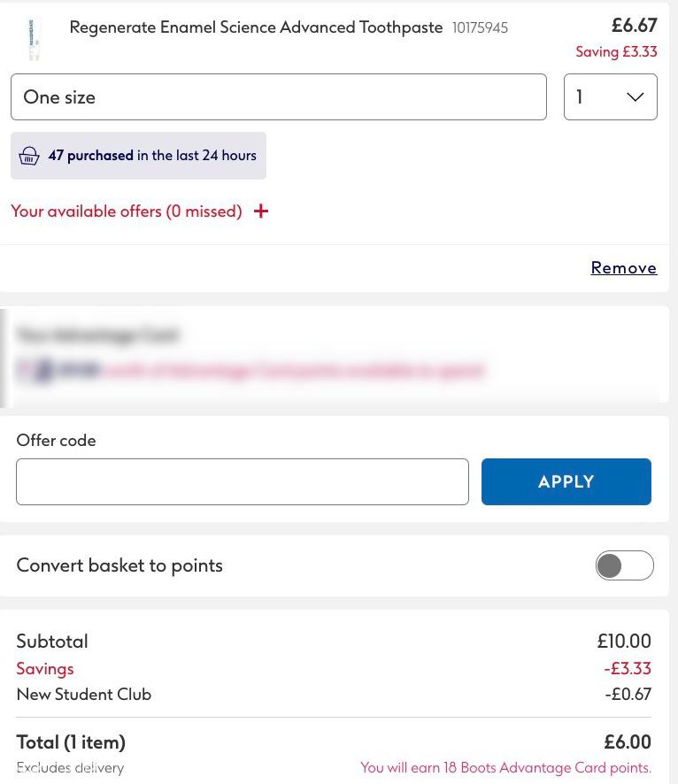
Task: Open the One size selection box
Action: coord(279,97)
